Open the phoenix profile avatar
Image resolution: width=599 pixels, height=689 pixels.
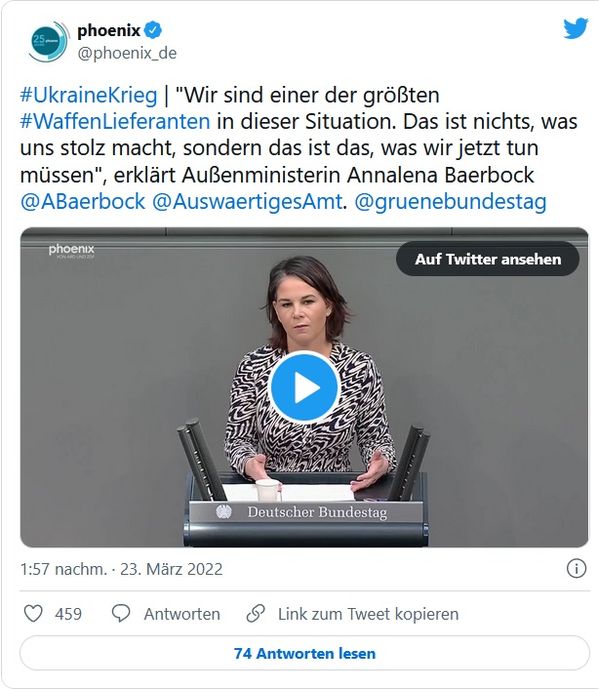(49, 41)
